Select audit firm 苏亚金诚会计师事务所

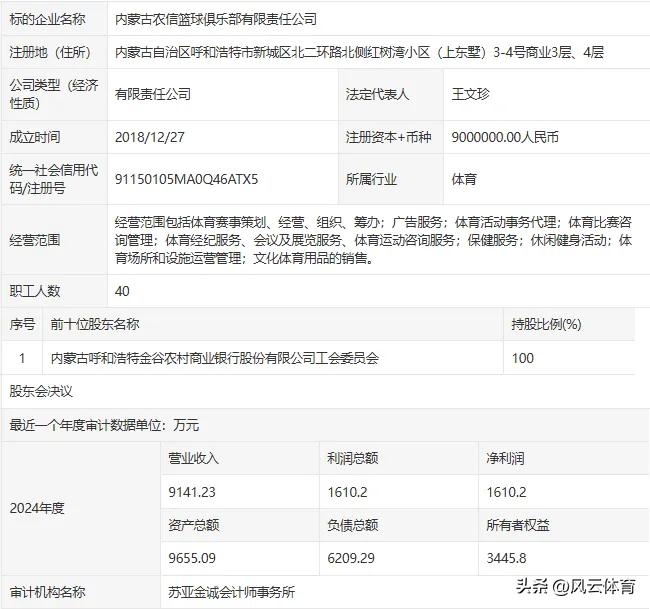[232, 592]
